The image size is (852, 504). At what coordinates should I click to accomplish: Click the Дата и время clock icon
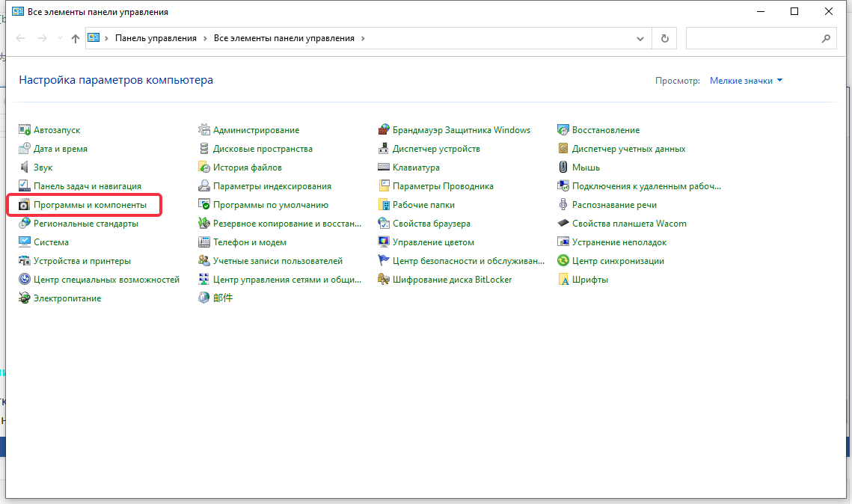point(25,148)
